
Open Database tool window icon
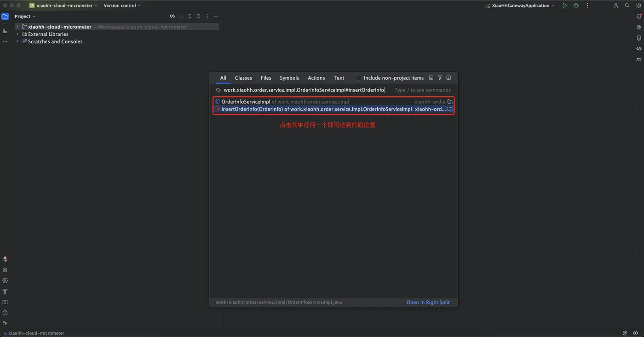[x=639, y=38]
